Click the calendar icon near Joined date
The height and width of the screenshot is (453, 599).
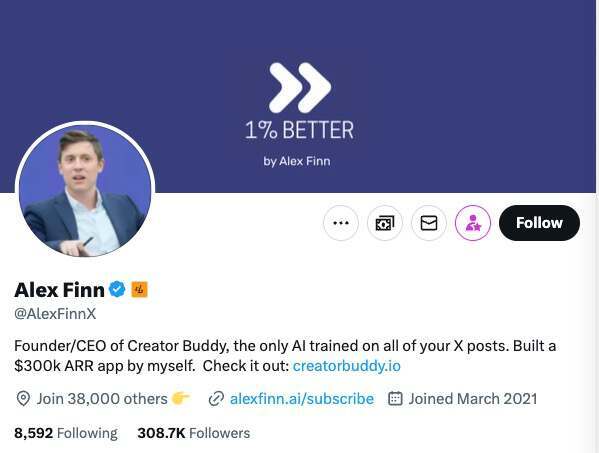[x=395, y=399]
